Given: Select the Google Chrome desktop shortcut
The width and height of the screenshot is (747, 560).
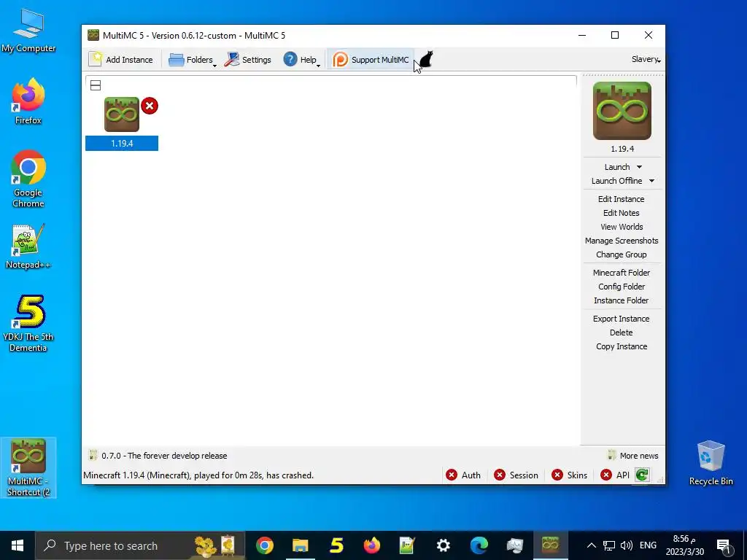Looking at the screenshot, I should click(28, 179).
